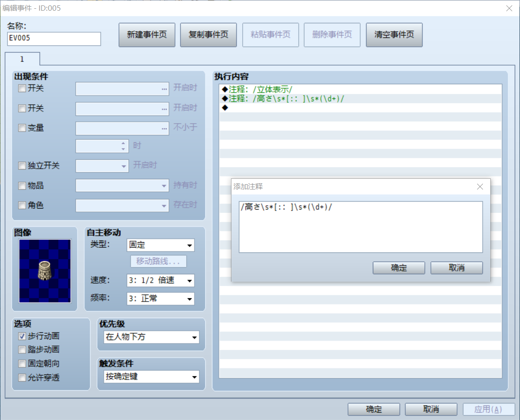Enable the first 开关 condition checkbox
Viewport: 520px width, 420px height.
(x=22, y=88)
